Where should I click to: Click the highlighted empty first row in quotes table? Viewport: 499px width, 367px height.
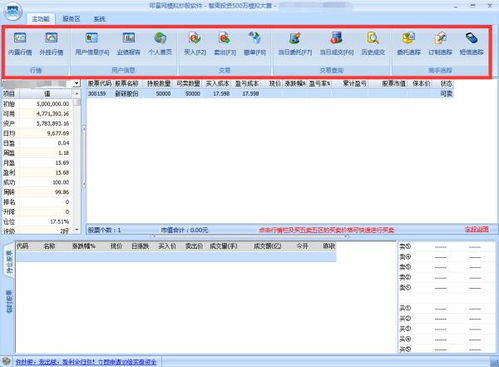[176, 256]
